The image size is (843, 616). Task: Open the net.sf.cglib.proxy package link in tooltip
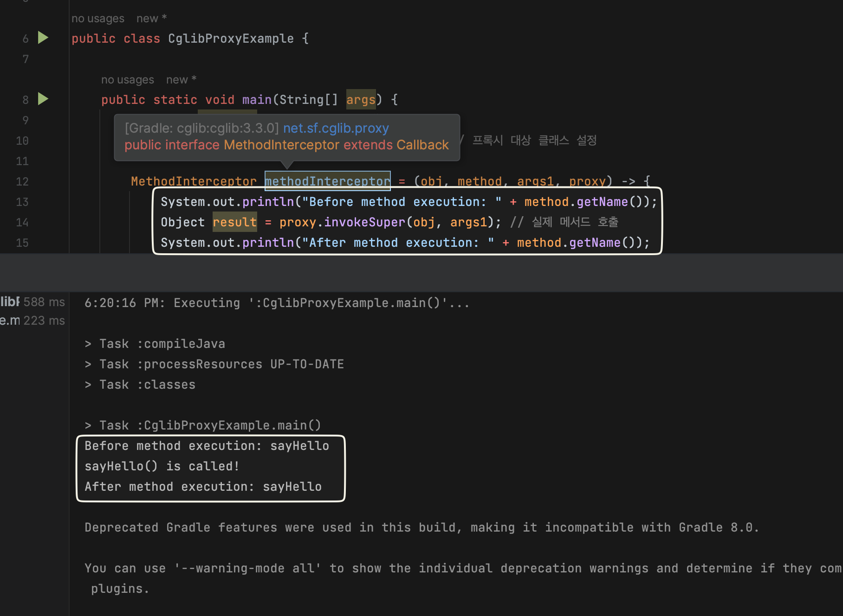click(x=336, y=128)
